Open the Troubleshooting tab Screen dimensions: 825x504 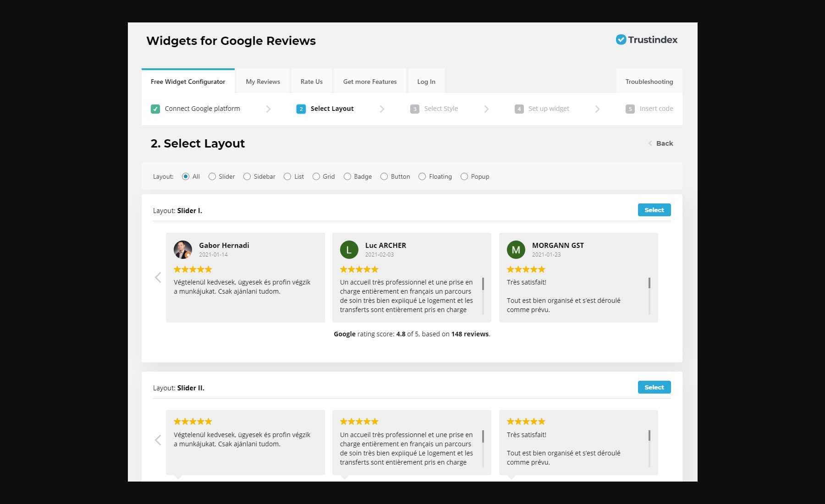pos(649,81)
